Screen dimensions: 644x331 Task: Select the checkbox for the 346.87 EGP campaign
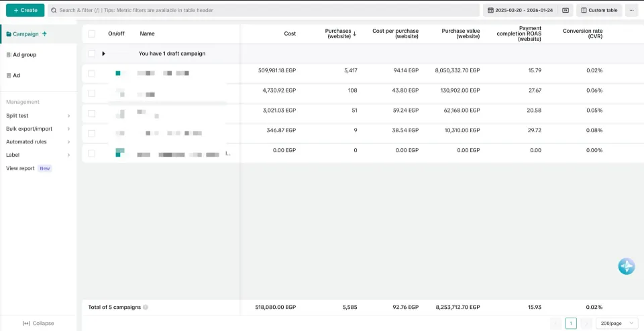click(92, 133)
